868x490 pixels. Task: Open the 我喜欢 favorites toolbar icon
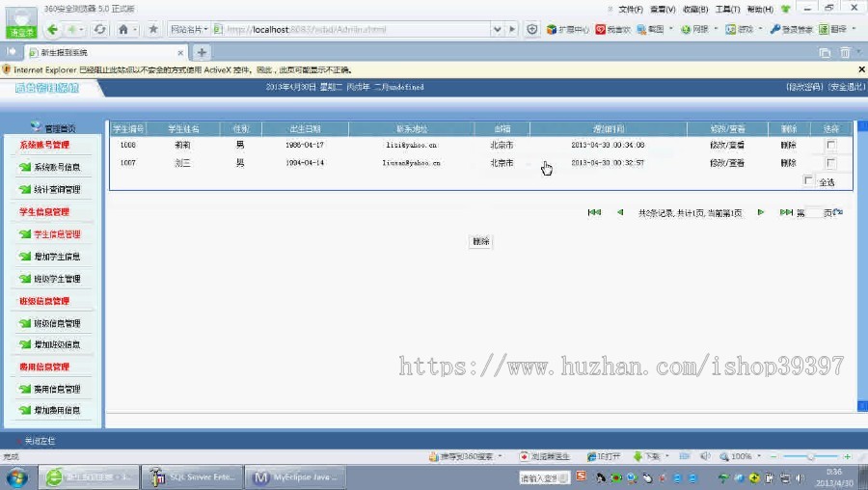(x=612, y=29)
